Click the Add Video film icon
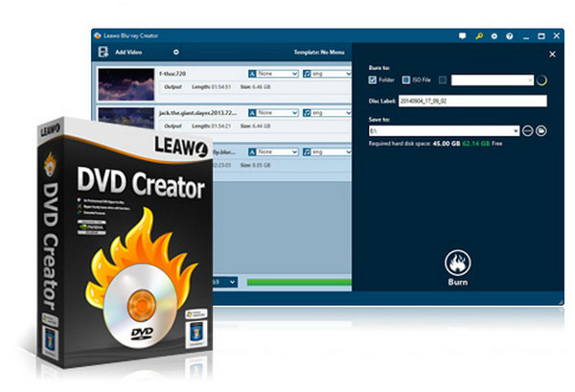 point(103,52)
